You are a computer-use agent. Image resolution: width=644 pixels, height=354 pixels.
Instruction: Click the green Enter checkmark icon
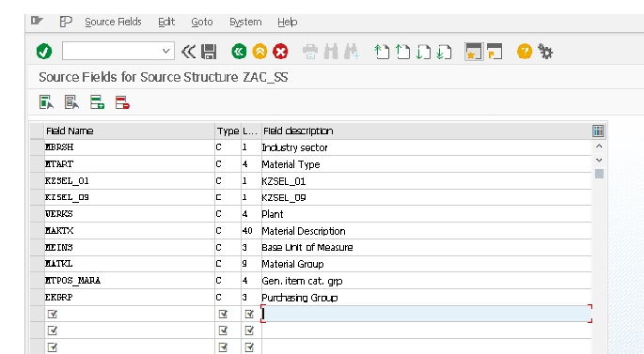(44, 52)
